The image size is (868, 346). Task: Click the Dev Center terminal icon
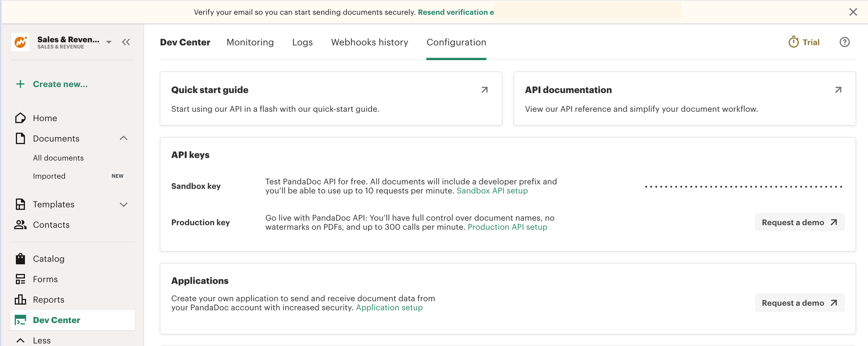pos(20,320)
